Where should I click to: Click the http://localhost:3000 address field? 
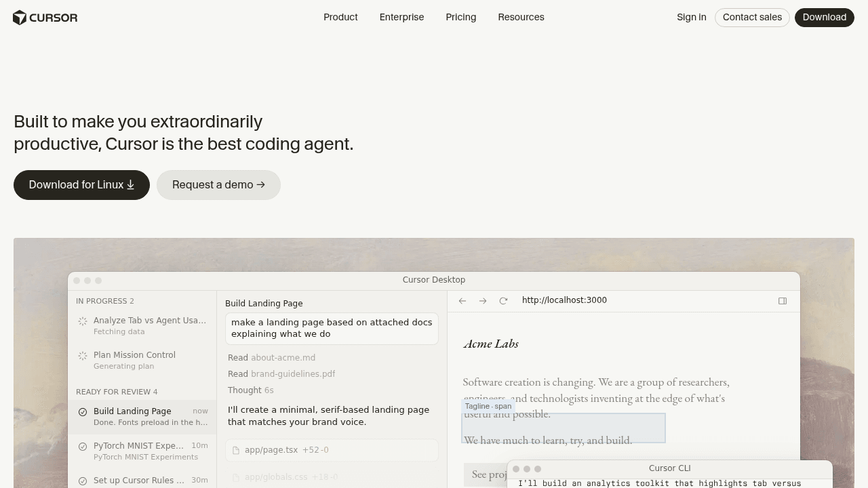point(564,300)
